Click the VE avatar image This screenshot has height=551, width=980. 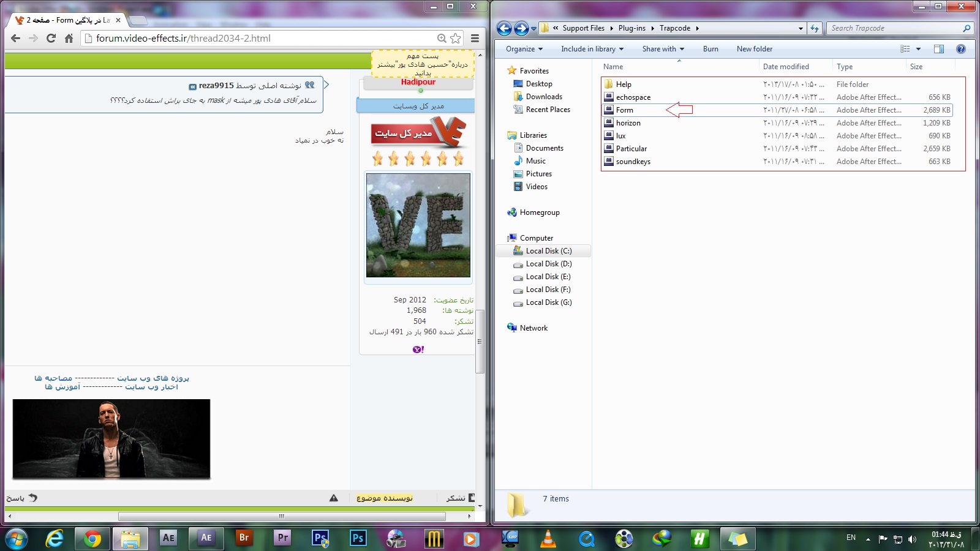click(x=418, y=225)
